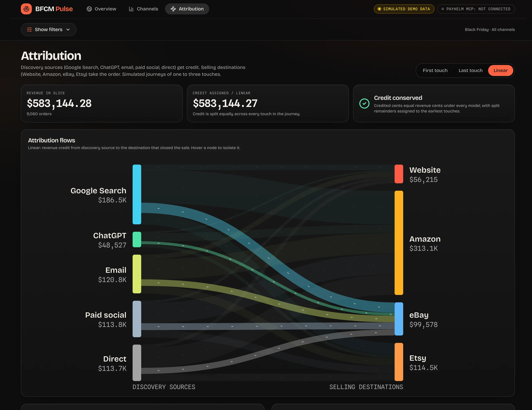Click the ChatGPT green node bar
This screenshot has width=532, height=410.
coord(137,239)
